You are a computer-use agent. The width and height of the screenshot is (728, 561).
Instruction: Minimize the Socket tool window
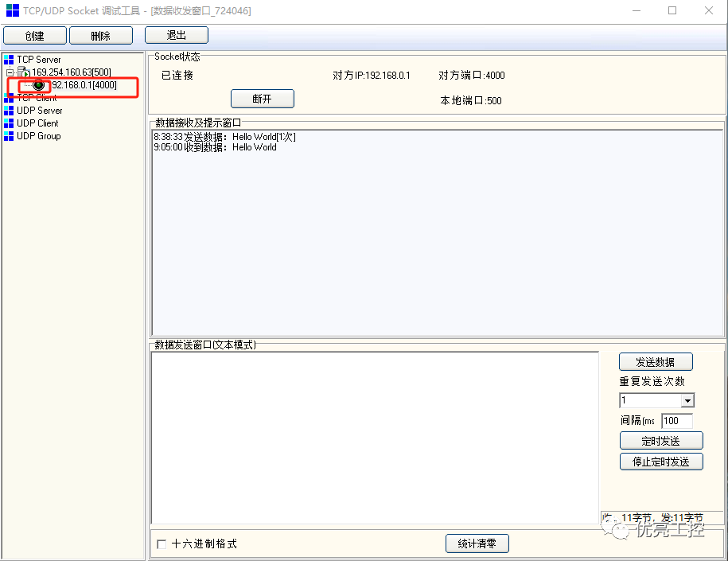point(637,10)
